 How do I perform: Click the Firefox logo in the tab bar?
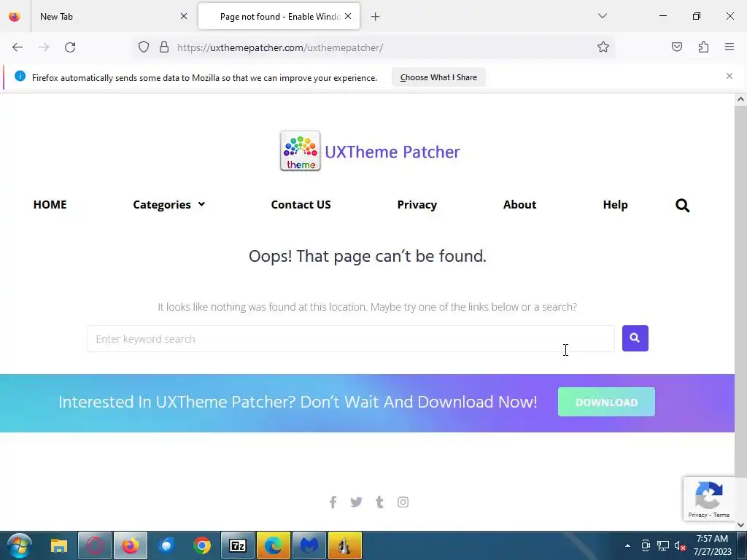tap(15, 16)
